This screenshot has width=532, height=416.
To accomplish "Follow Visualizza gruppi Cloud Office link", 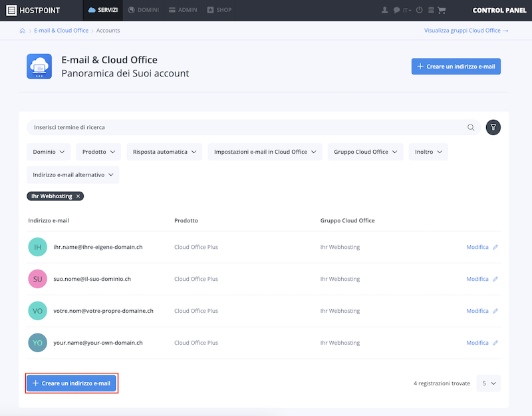I will pos(466,31).
